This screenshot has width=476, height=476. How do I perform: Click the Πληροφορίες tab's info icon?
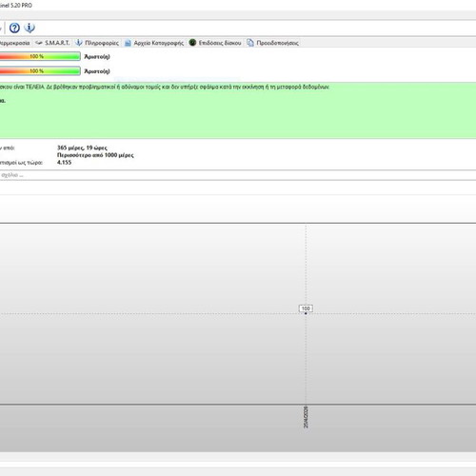tap(78, 43)
